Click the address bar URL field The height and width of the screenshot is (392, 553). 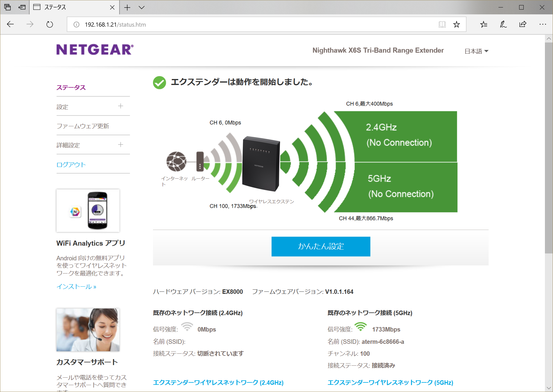[x=254, y=25]
